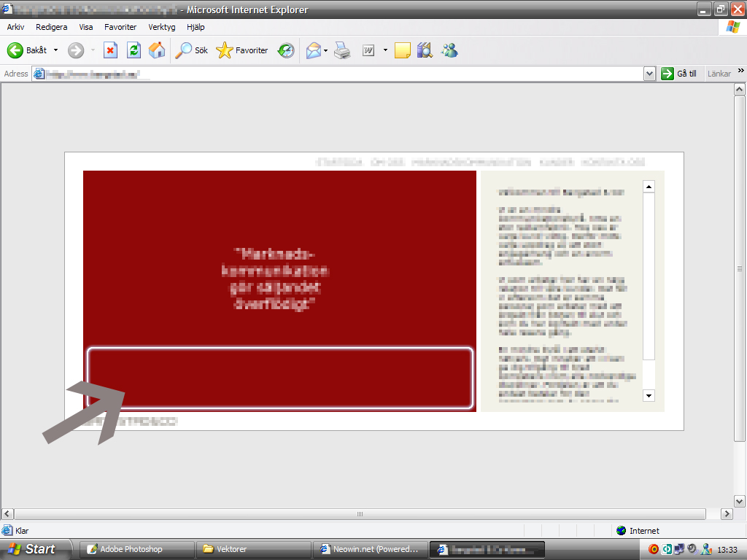Open the Research books toolbar icon
The width and height of the screenshot is (747, 560).
425,50
